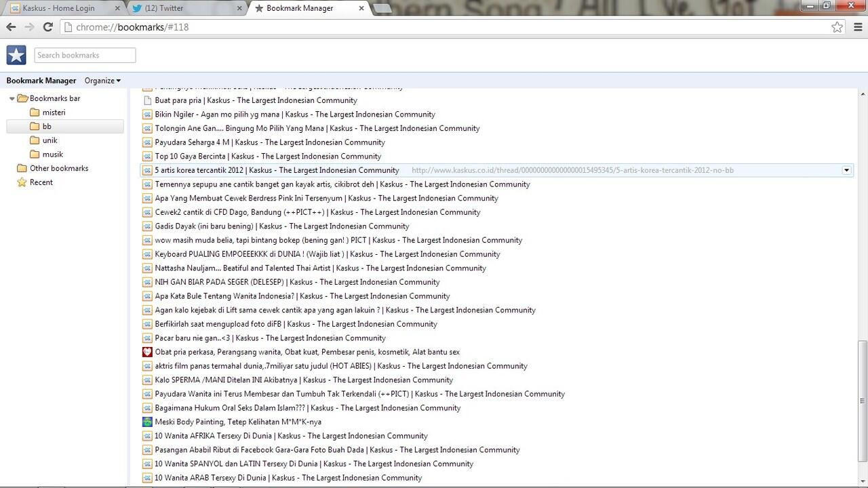Screen dimensions: 868x488
Task: Click favicon of Keyboard PUALING EMPOEEEKKK bookmark
Action: (x=147, y=254)
